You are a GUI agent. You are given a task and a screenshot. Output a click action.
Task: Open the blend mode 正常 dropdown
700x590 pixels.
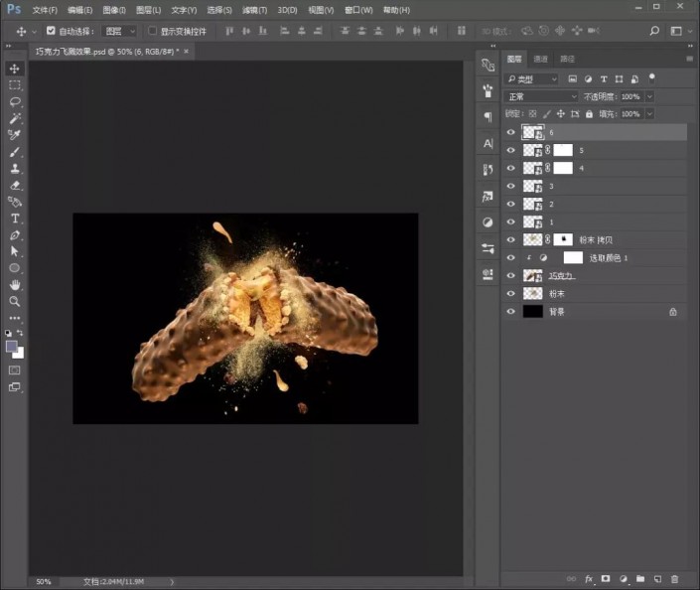click(541, 96)
